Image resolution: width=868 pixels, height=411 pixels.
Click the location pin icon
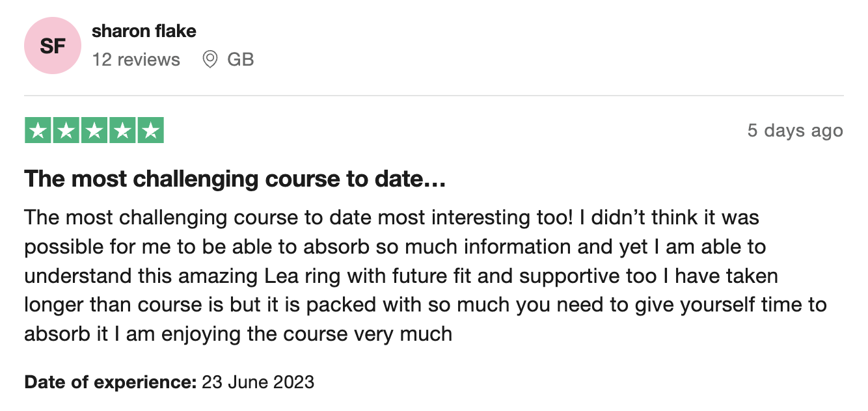click(210, 60)
